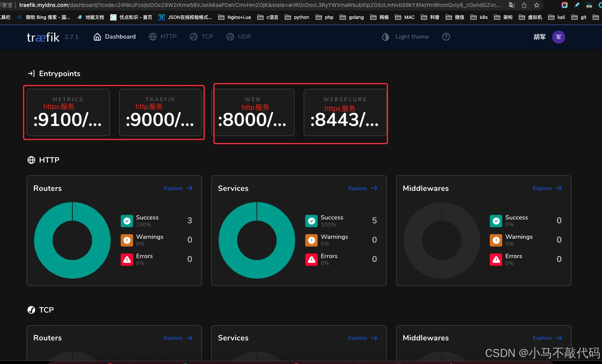Open the 微信 bookmark folder
This screenshot has width=602, height=364.
point(455,17)
